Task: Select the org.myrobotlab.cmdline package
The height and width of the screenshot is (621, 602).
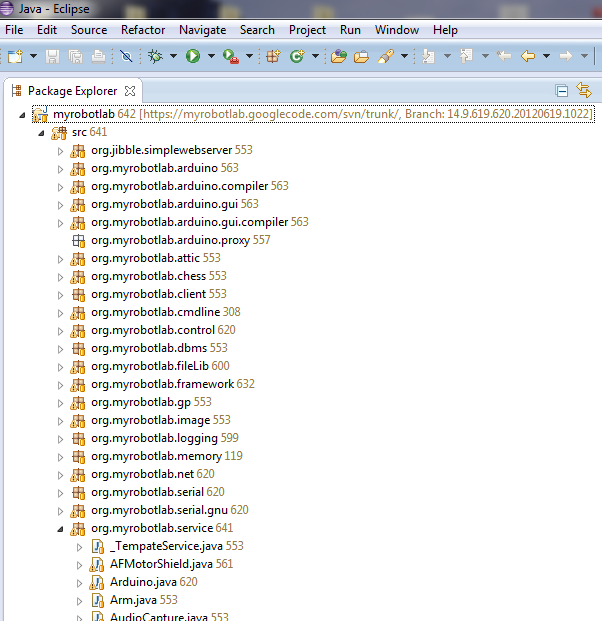Action: coord(155,312)
